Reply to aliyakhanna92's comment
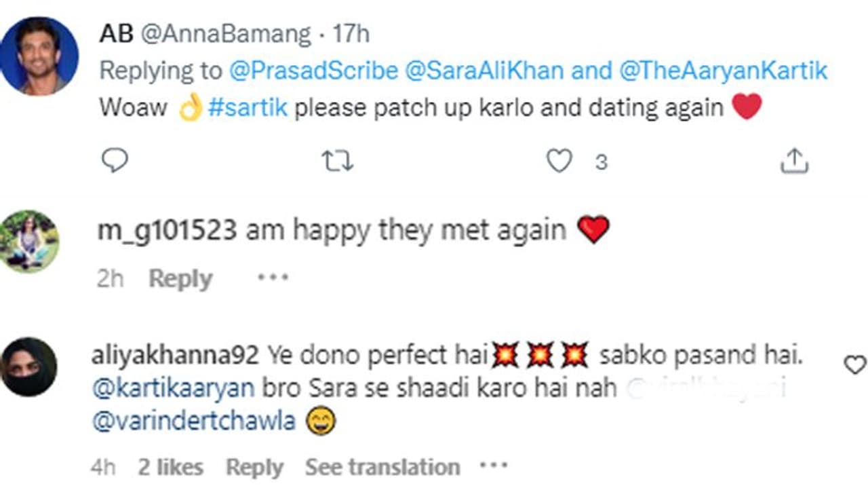868x490 pixels. click(x=254, y=467)
